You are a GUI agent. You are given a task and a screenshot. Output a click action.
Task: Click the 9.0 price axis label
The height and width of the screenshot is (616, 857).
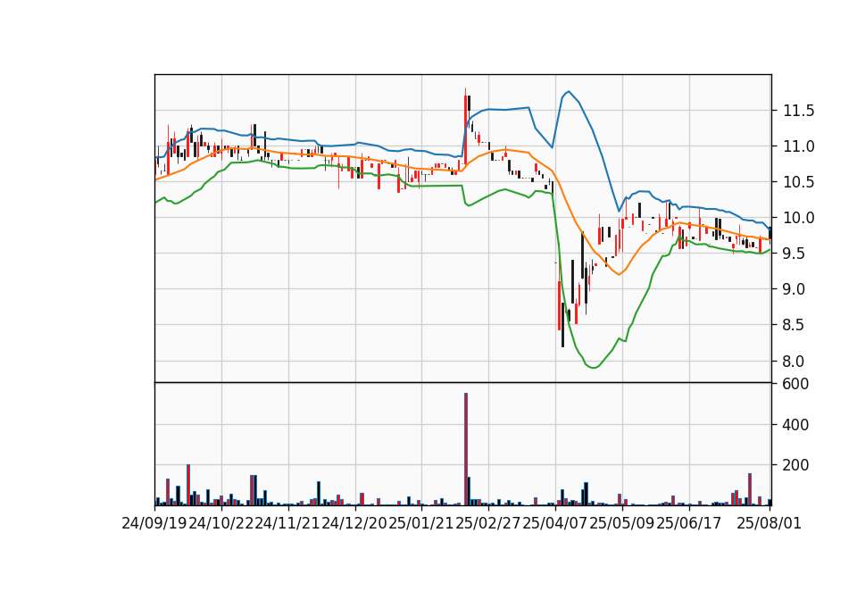pyautogui.click(x=795, y=289)
